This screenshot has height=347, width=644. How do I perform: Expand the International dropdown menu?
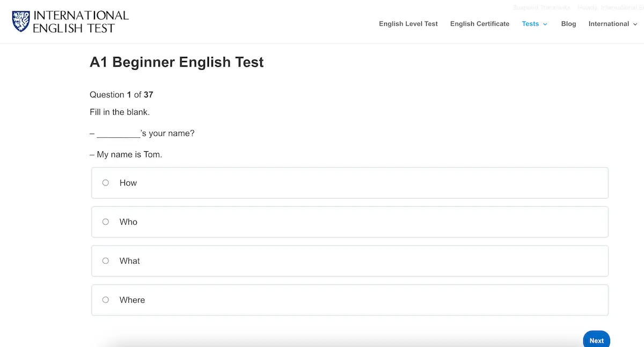pos(609,24)
